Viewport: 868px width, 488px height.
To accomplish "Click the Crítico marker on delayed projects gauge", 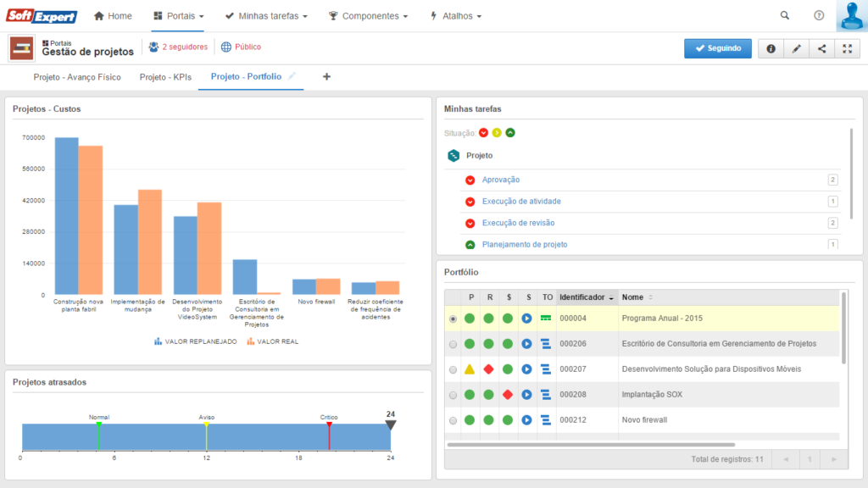I will [x=329, y=423].
